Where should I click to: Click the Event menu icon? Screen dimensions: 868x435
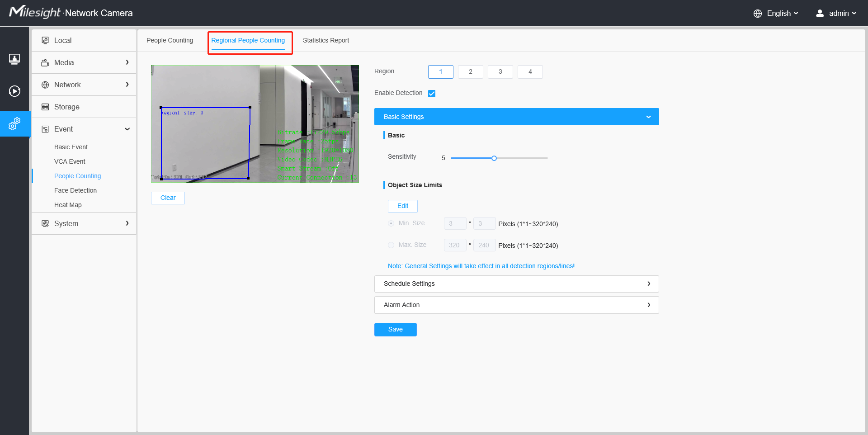(x=45, y=129)
